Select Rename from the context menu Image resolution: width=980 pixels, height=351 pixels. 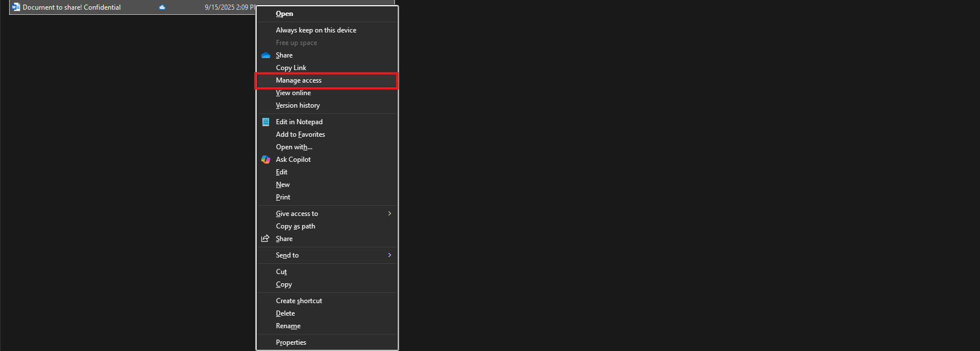[x=288, y=326]
